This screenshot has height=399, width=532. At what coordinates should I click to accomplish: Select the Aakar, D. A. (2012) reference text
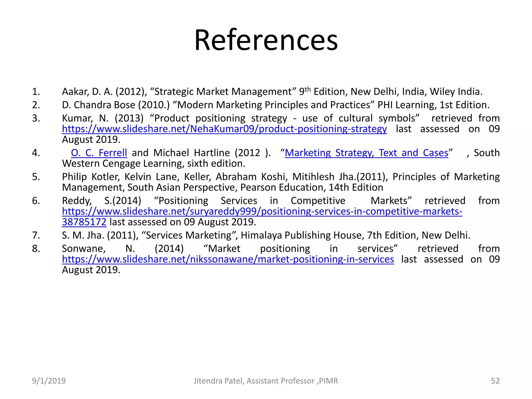pyautogui.click(x=272, y=91)
